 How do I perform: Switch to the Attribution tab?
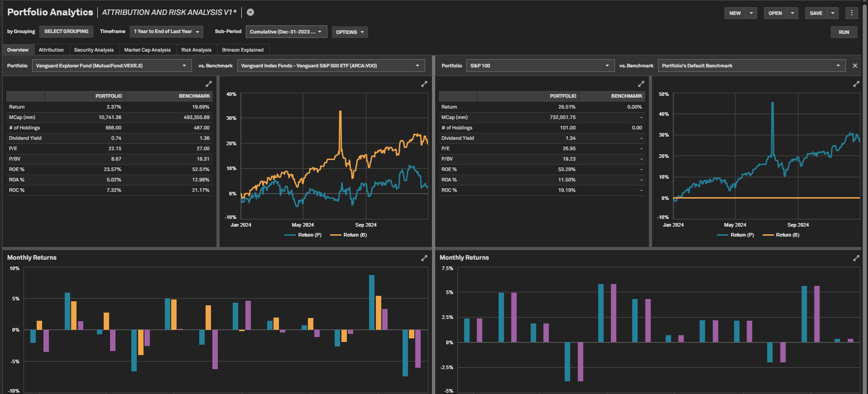[x=51, y=50]
